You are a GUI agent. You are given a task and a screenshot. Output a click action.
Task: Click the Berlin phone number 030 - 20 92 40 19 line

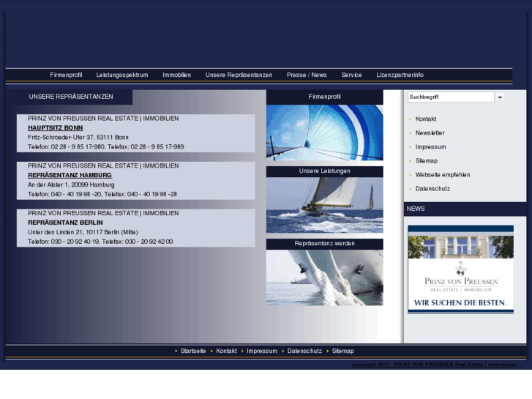[100, 242]
